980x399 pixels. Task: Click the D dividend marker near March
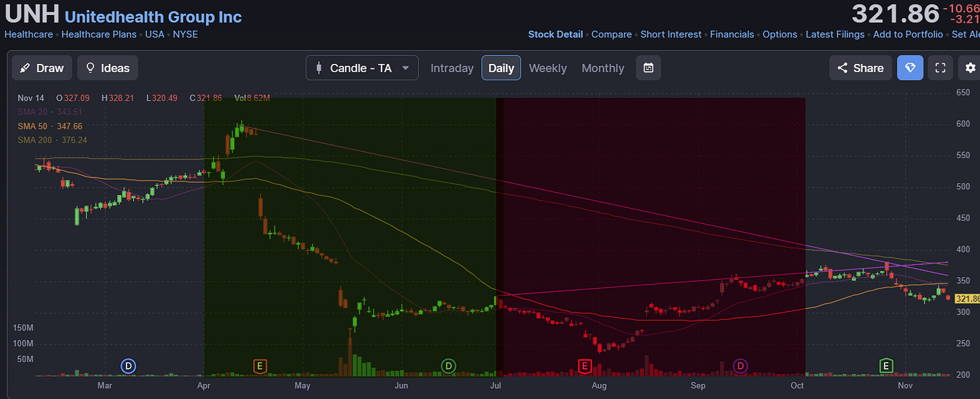pyautogui.click(x=128, y=366)
